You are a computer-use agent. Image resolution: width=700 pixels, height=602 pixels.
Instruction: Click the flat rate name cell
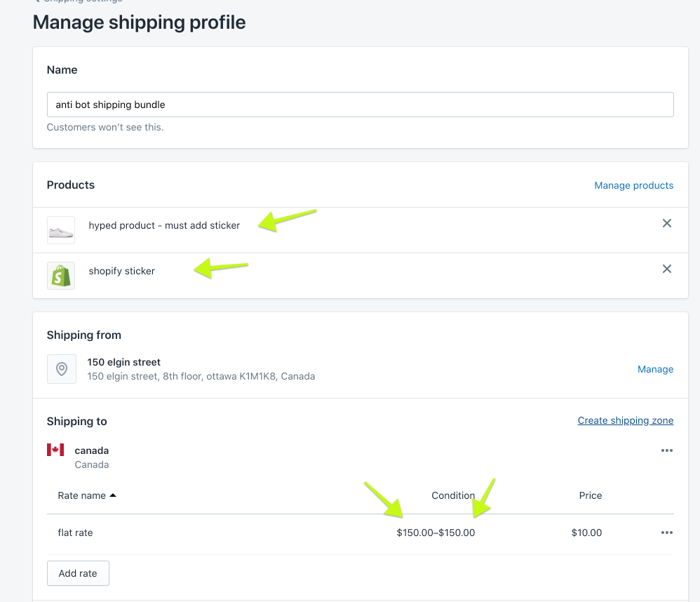pos(76,533)
